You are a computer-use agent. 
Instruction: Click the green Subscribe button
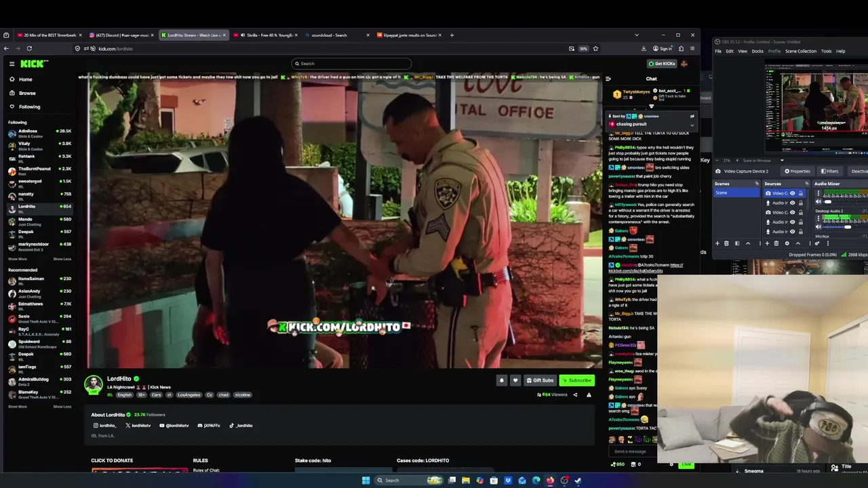[x=577, y=380]
